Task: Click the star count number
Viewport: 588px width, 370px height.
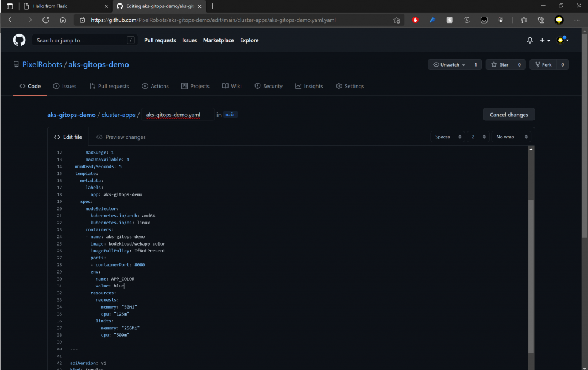Action: tap(519, 64)
